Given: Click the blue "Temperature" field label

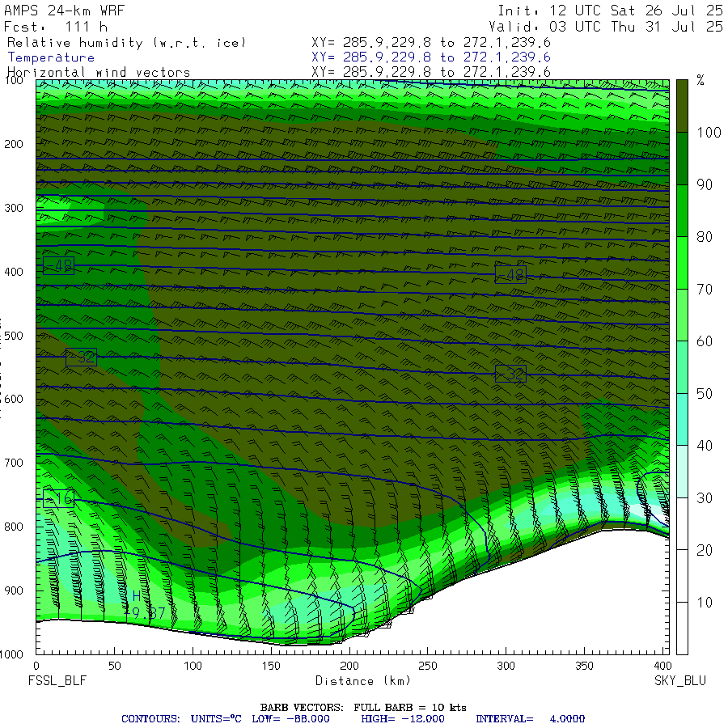Looking at the screenshot, I should (51, 57).
